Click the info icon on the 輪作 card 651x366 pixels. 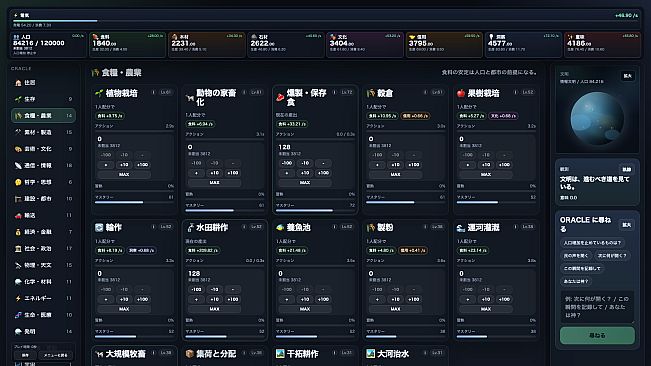pyautogui.click(x=153, y=227)
